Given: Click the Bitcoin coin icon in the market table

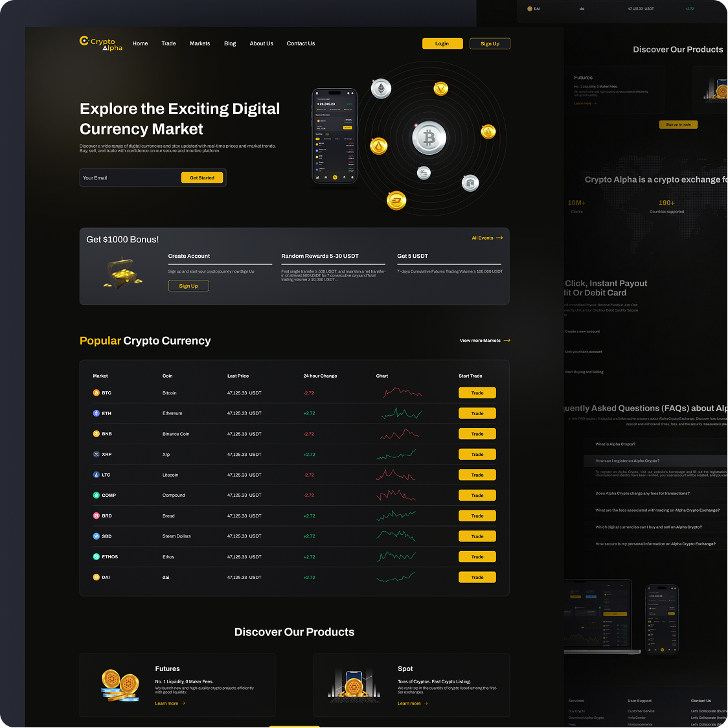Looking at the screenshot, I should pyautogui.click(x=96, y=392).
